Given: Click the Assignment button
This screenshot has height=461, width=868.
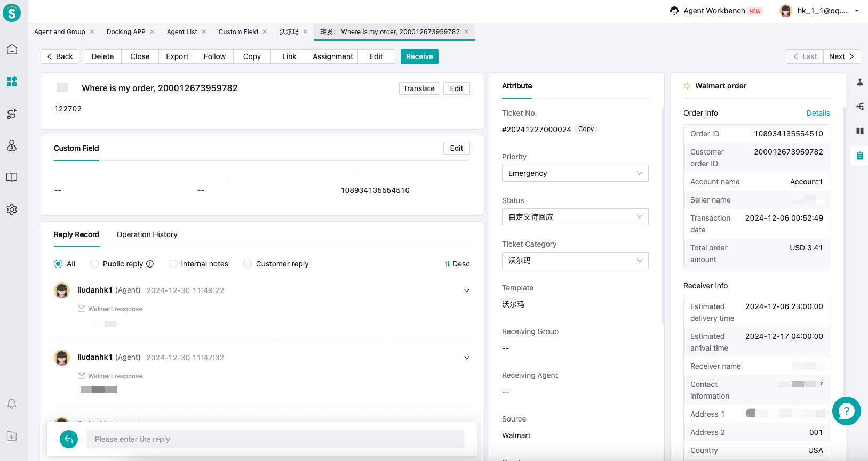Looking at the screenshot, I should (x=333, y=56).
